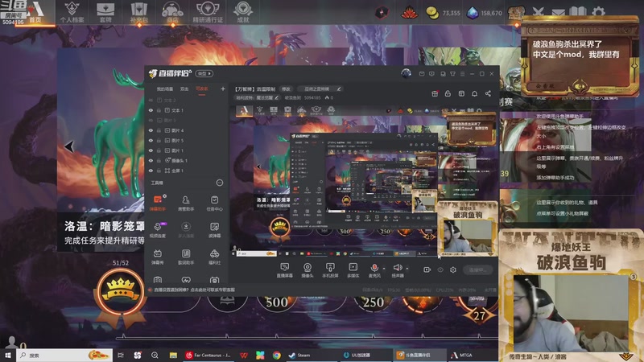This screenshot has height=362, width=644.
Task: Open the 读弹幕 read danmaku tool
Action: click(214, 230)
